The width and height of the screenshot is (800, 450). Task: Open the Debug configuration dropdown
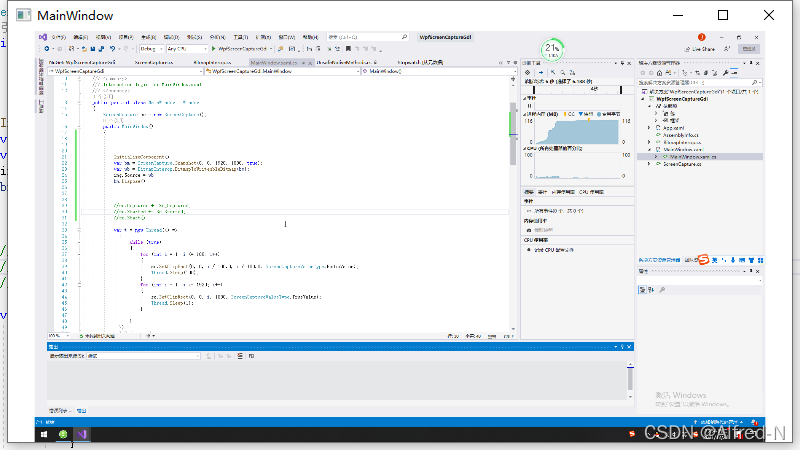coord(152,49)
